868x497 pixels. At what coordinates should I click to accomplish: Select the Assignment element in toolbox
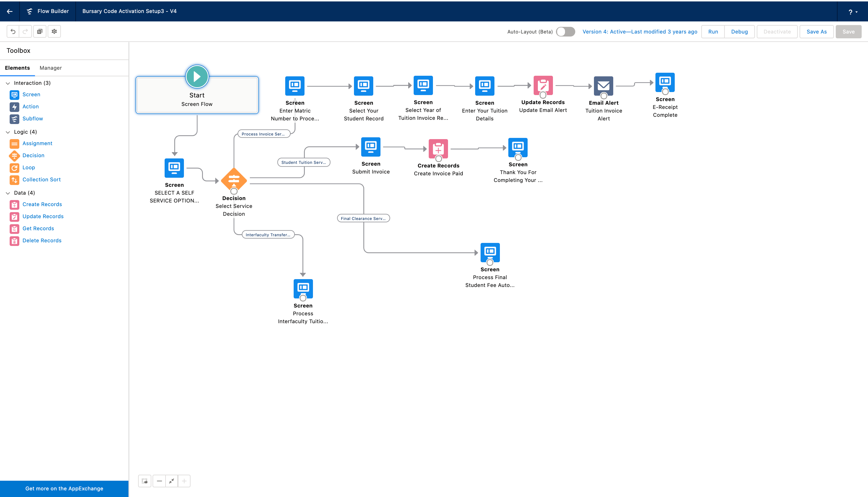tap(31, 143)
